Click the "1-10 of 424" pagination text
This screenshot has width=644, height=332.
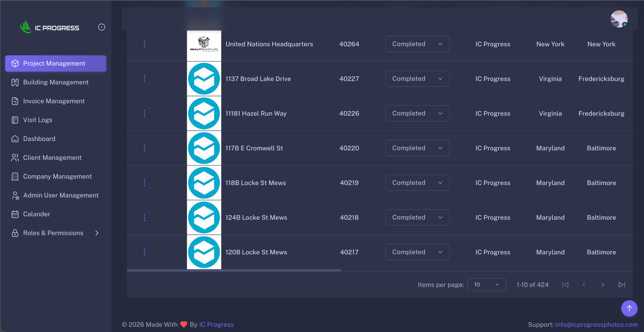[x=533, y=285]
